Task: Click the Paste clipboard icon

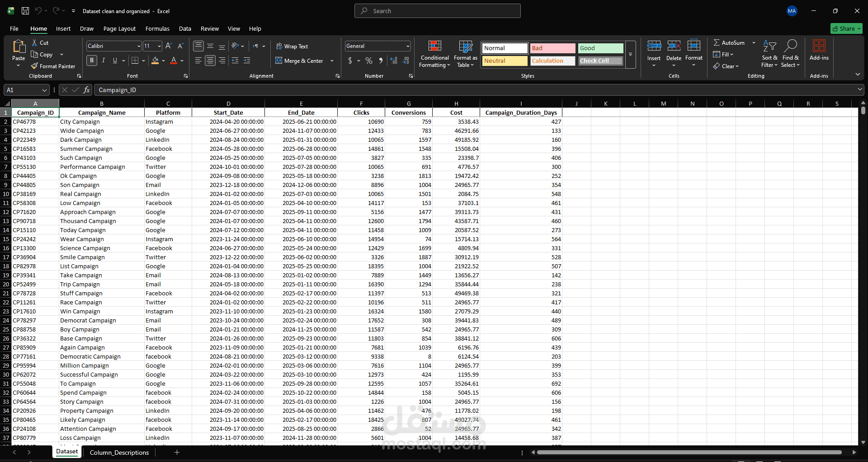Action: click(x=19, y=47)
